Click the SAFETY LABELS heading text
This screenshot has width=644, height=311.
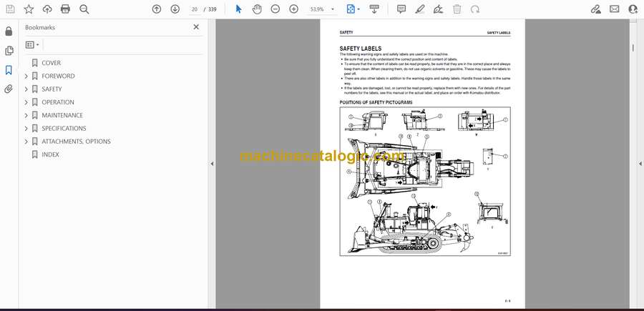tap(360, 49)
